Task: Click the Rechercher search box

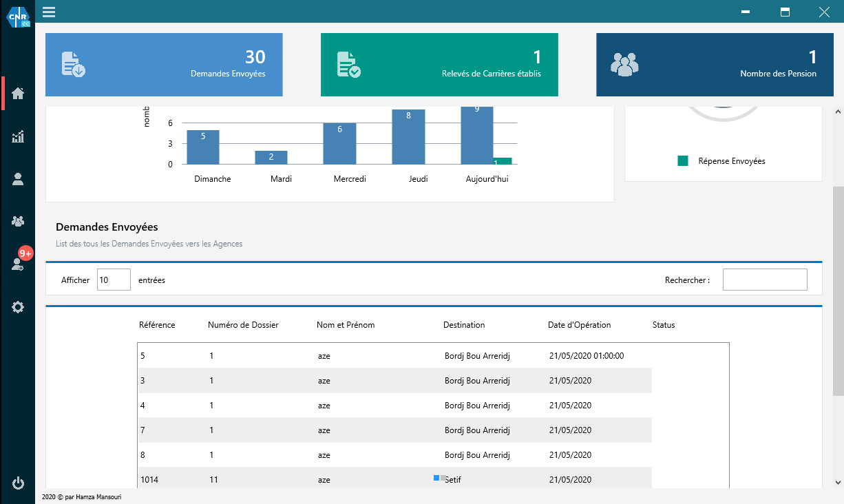Action: pos(764,280)
